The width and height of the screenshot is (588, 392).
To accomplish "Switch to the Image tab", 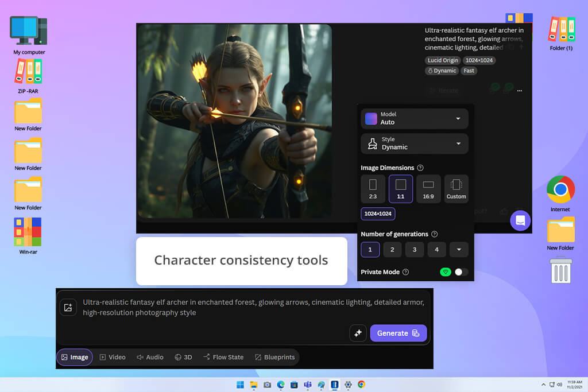I will tap(75, 357).
